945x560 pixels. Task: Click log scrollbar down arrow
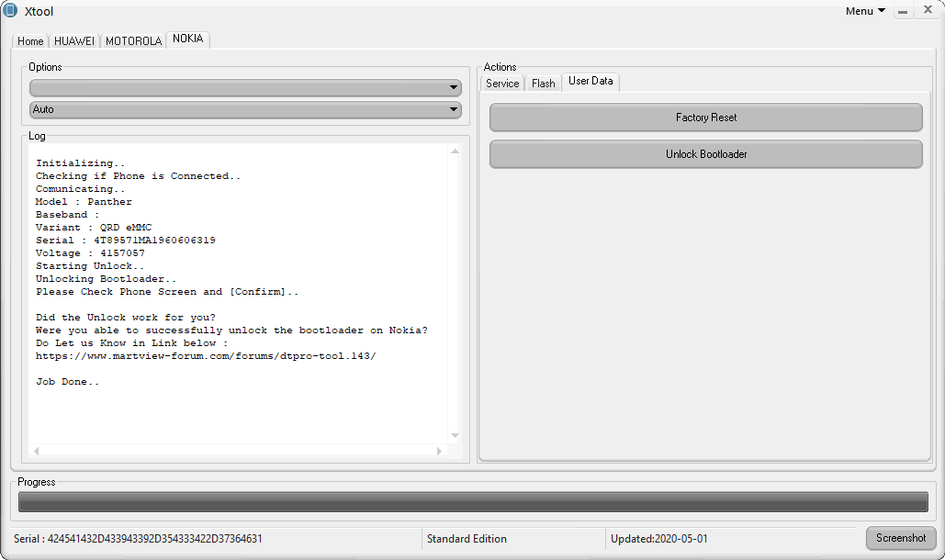tap(455, 435)
